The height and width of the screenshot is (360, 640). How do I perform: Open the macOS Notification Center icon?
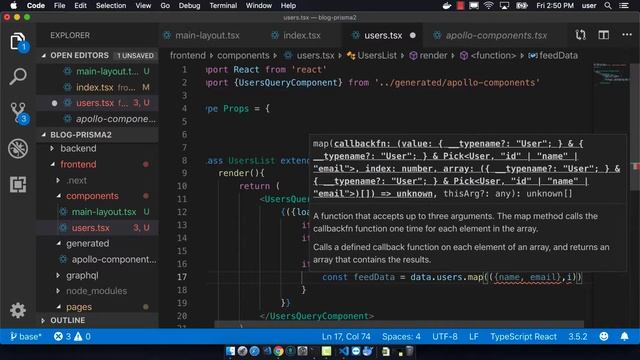(x=624, y=6)
